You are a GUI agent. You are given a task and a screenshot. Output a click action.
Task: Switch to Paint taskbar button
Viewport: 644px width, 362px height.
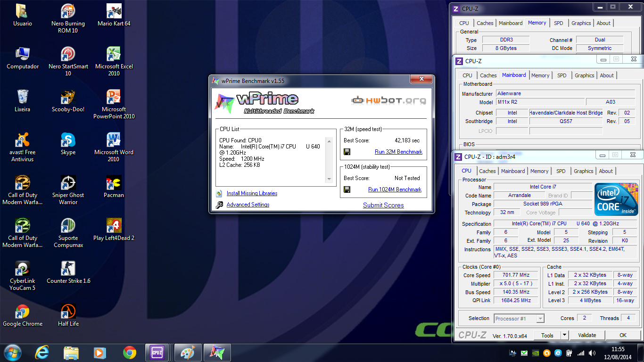point(188,352)
